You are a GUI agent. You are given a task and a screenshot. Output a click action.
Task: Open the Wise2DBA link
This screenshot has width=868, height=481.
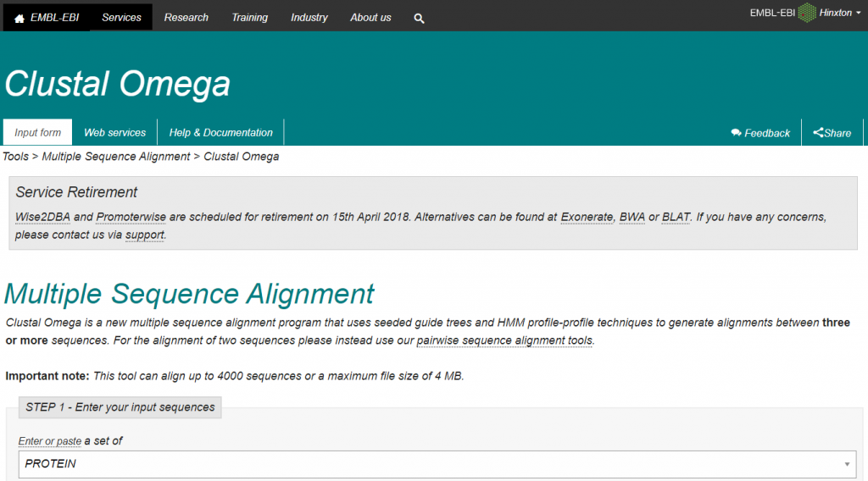(x=42, y=217)
